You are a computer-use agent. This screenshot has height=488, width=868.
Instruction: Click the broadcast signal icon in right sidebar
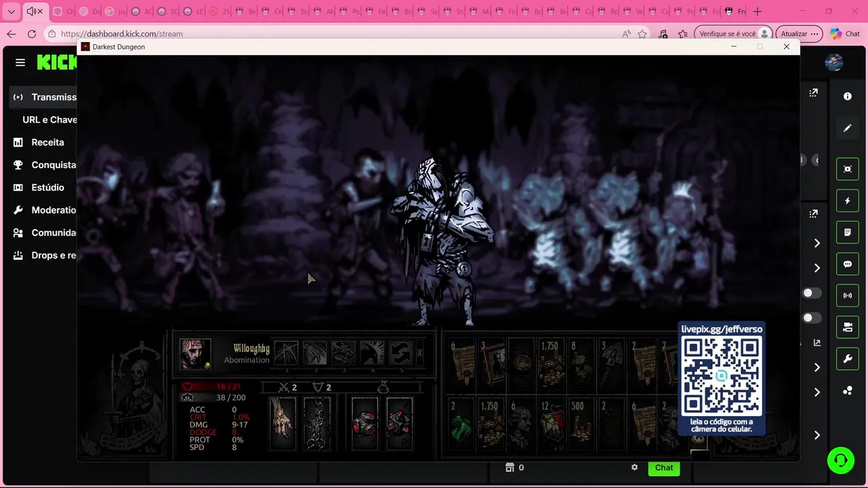click(848, 296)
